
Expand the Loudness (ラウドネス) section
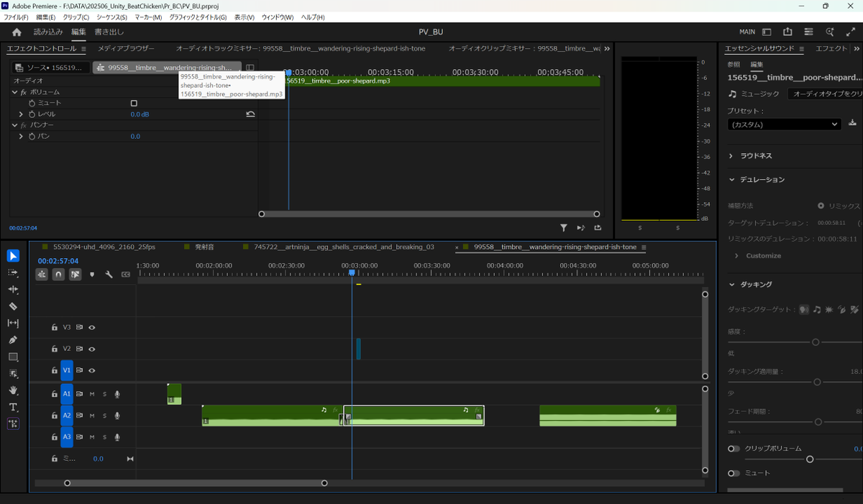731,156
